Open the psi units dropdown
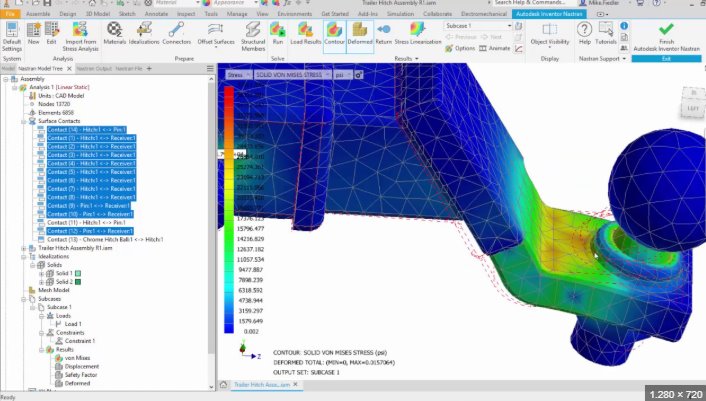The width and height of the screenshot is (706, 401). (x=343, y=75)
